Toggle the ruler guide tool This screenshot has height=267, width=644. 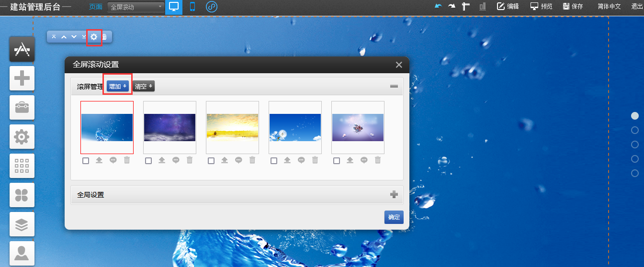tap(466, 6)
